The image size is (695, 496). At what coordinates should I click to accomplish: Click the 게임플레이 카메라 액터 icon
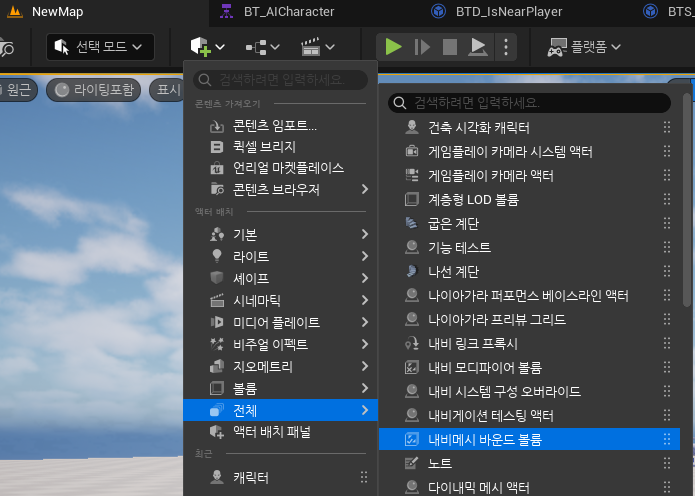click(x=412, y=176)
